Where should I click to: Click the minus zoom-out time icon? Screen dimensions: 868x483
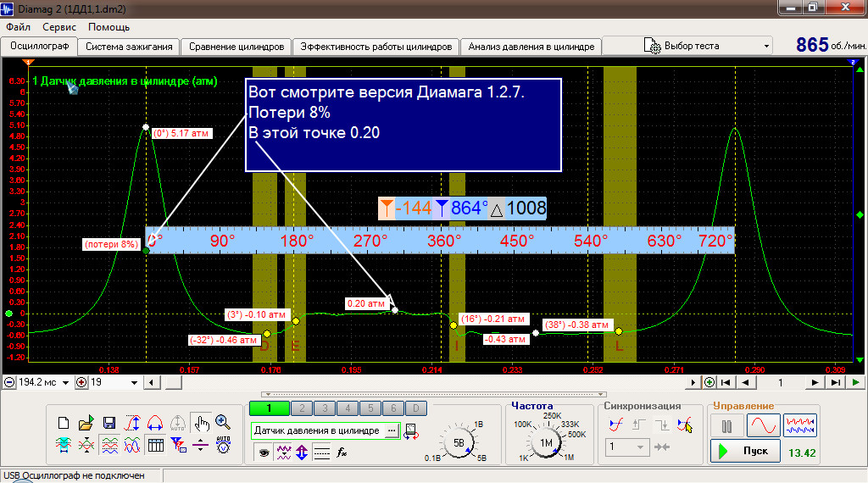pyautogui.click(x=9, y=382)
